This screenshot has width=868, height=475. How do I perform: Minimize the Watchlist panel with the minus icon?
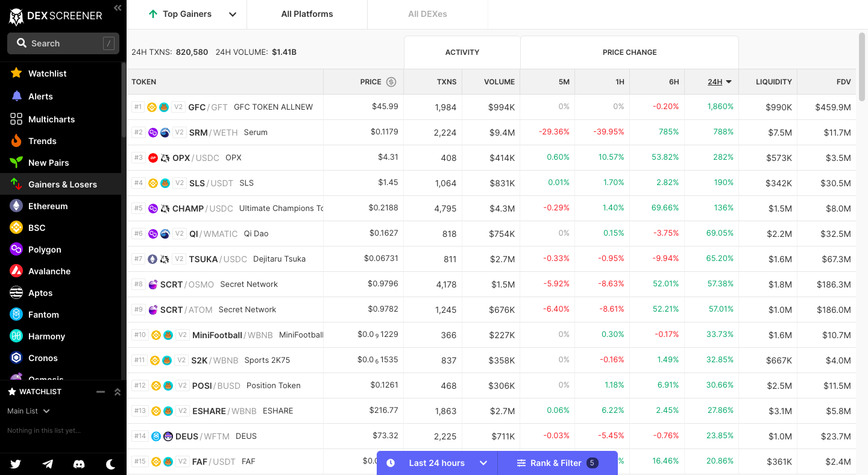[x=101, y=392]
